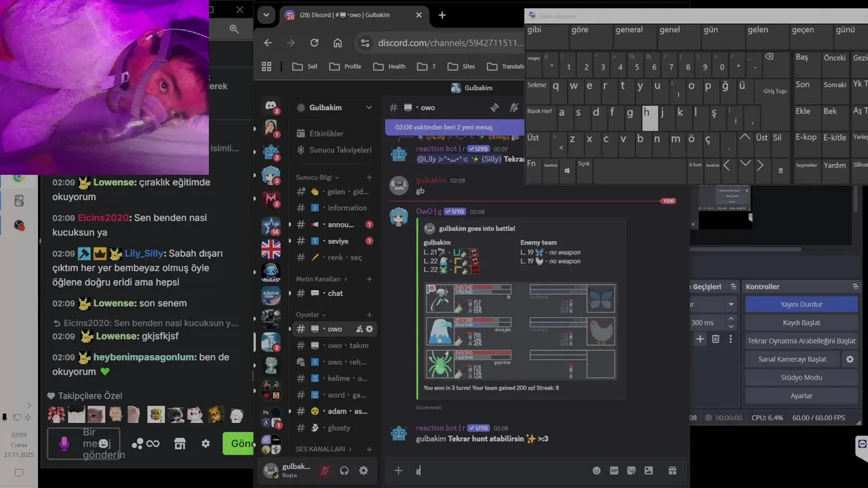
Task: Collapse Oyunlar category
Action: (311, 314)
